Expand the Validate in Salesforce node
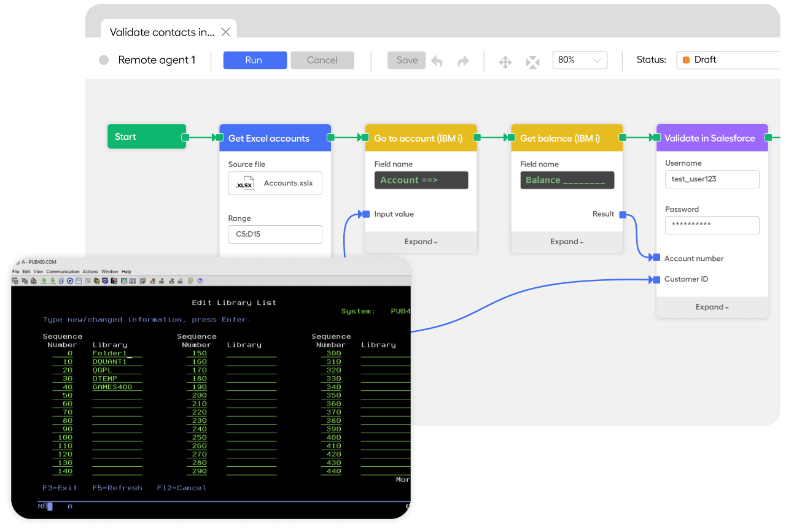The width and height of the screenshot is (786, 532). (712, 307)
